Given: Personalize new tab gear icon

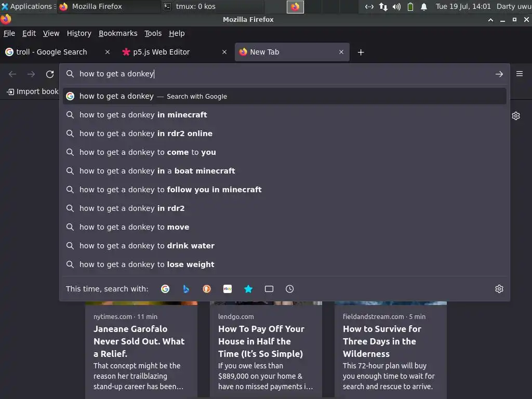Looking at the screenshot, I should coord(516,116).
